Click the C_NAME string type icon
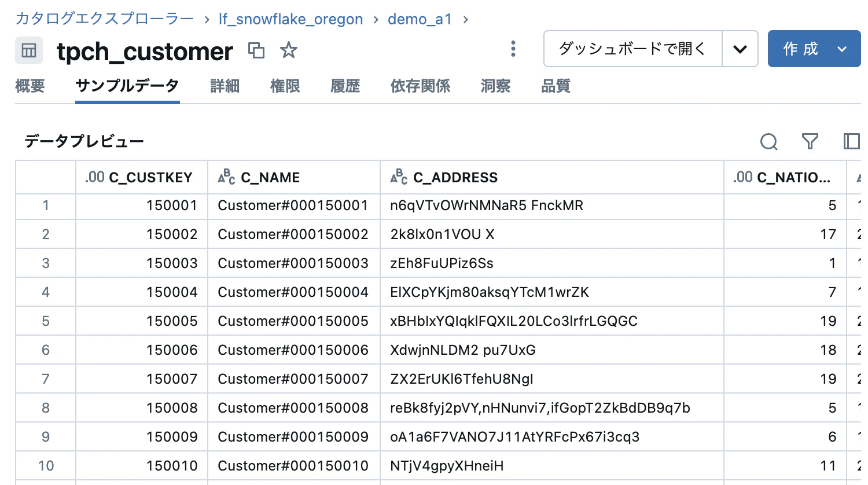 coord(226,177)
